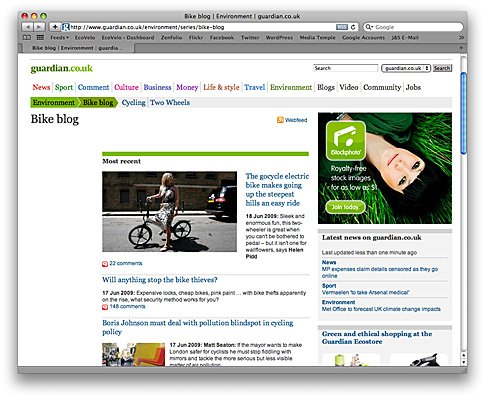Open 'Will anything stop the bike thieves?' article
The width and height of the screenshot is (485, 398).
(160, 280)
